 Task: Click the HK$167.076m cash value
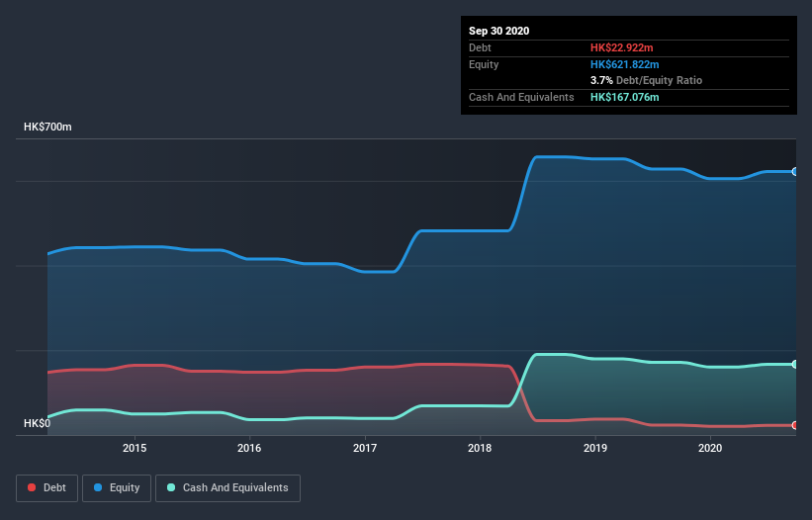point(624,97)
